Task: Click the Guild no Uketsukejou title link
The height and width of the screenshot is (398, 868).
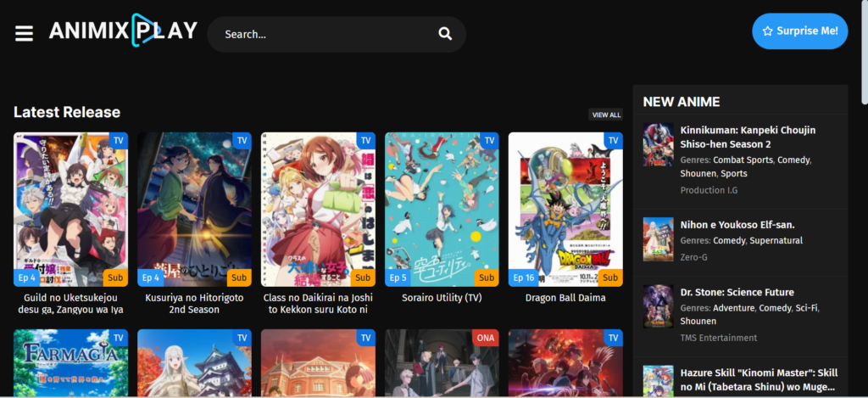Action: (x=71, y=304)
